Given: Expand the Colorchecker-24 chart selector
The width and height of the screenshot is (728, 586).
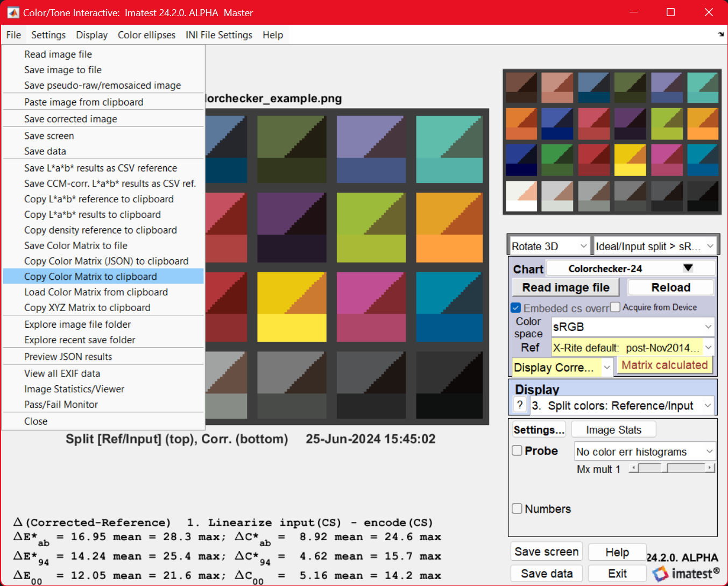Looking at the screenshot, I should pos(631,268).
